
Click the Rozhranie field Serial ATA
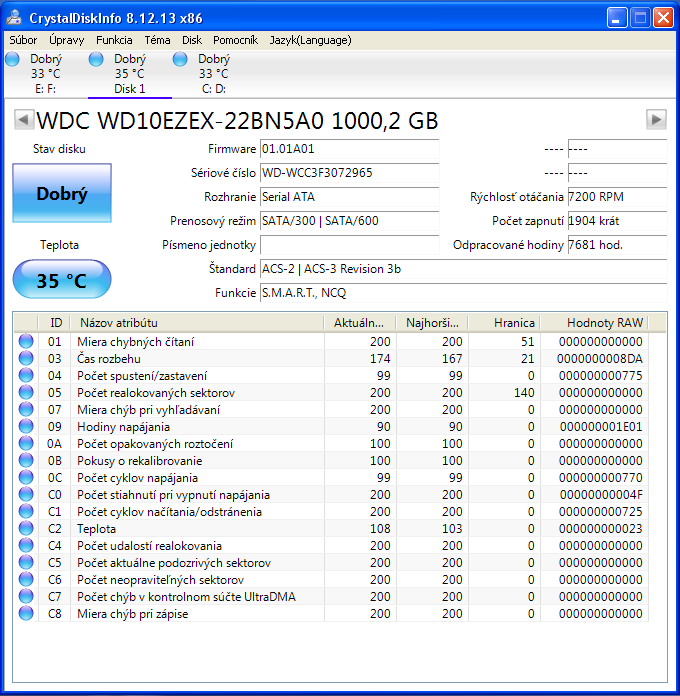pos(349,197)
